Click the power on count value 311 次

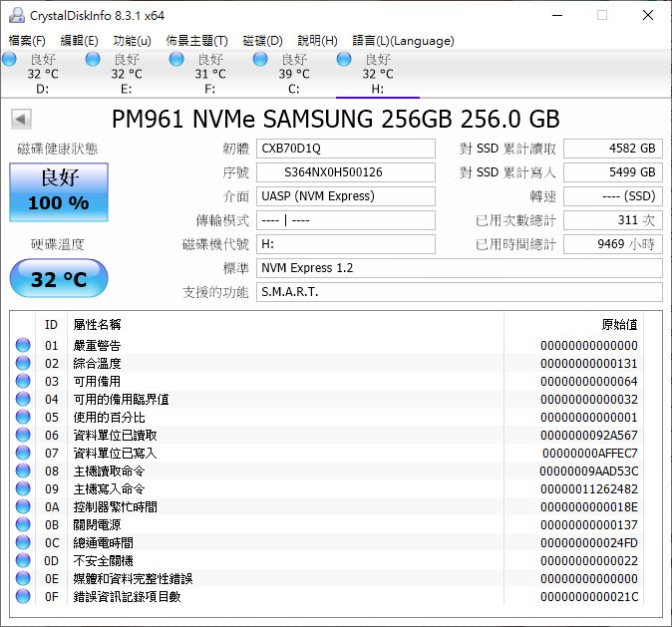pyautogui.click(x=613, y=220)
